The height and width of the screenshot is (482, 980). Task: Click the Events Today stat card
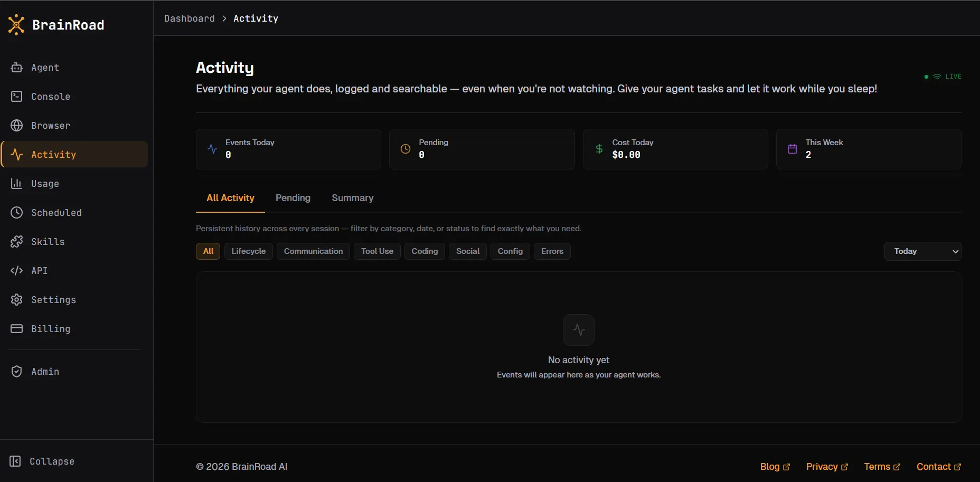click(288, 149)
